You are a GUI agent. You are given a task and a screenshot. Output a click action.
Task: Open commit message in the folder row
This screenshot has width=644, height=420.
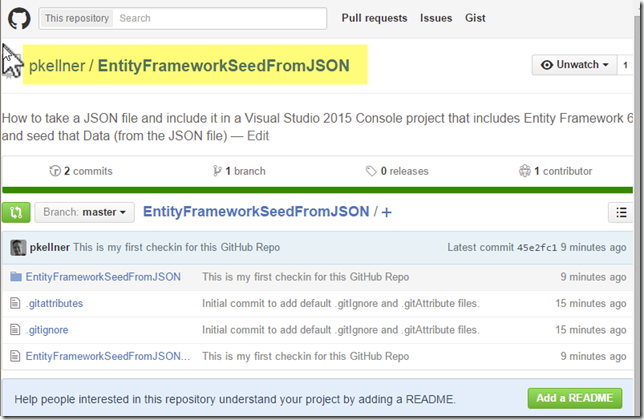coord(306,277)
